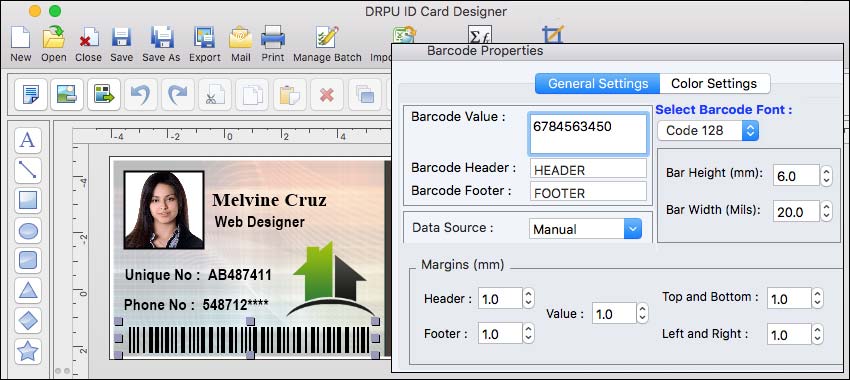Adjust the Header margin stepper

tap(529, 298)
